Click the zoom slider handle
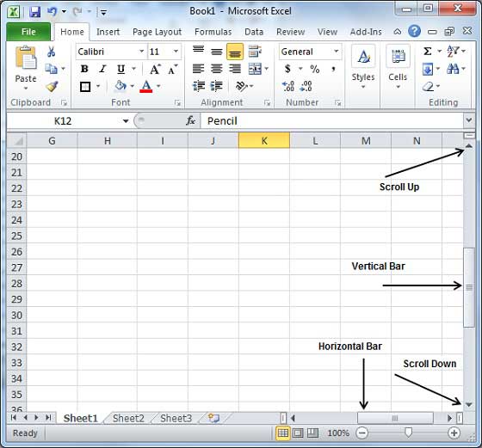 408,433
